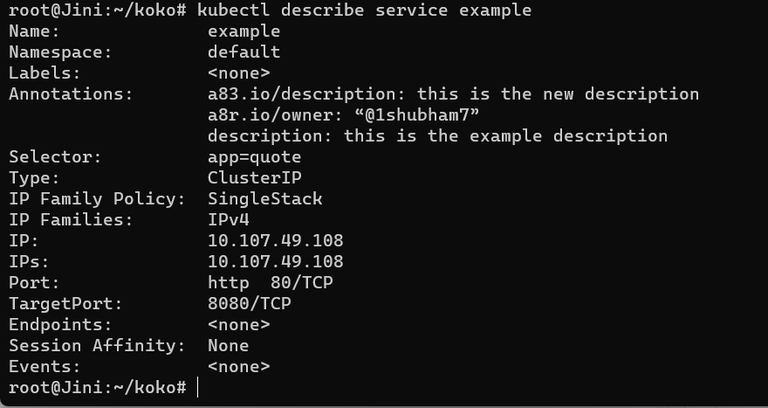Click the Namespace value 'default'
This screenshot has width=768, height=408.
coord(244,52)
